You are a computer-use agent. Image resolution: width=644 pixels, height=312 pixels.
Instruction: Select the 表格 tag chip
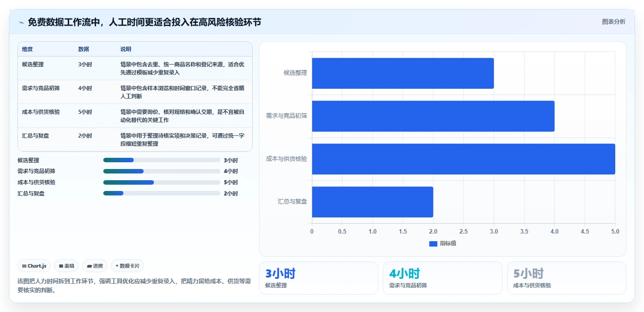coord(66,266)
